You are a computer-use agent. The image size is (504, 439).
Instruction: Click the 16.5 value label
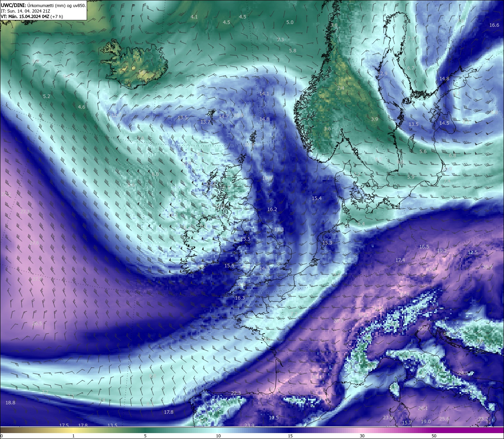pos(424,247)
